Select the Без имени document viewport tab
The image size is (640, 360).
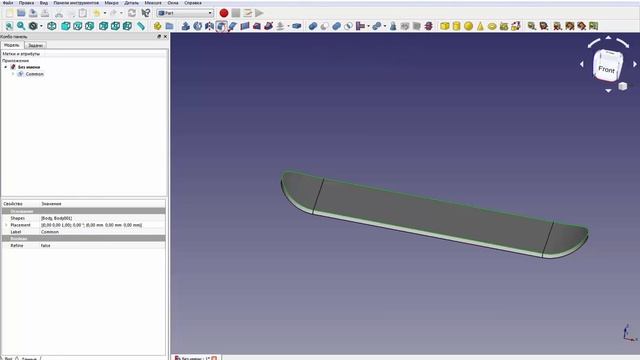196,358
